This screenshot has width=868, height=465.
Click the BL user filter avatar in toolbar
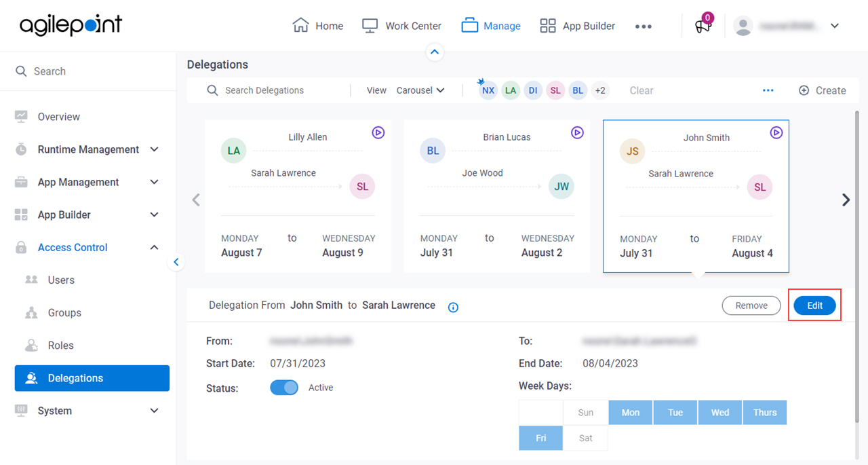578,90
